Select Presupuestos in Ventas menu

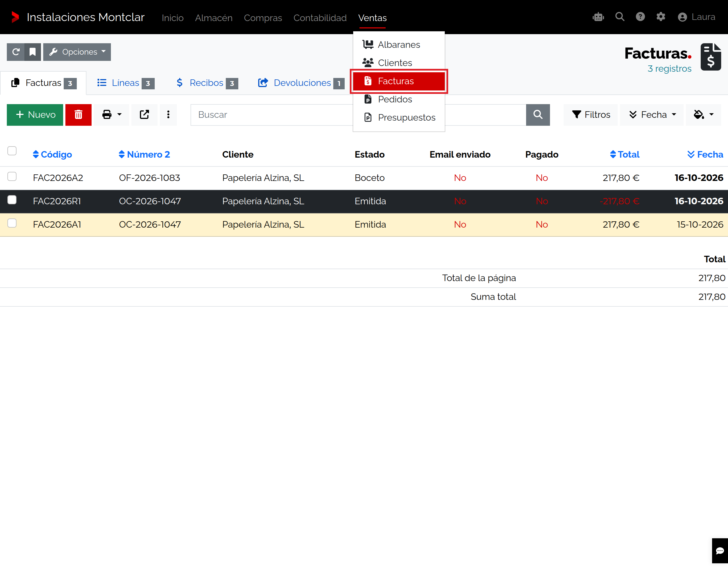point(399,117)
